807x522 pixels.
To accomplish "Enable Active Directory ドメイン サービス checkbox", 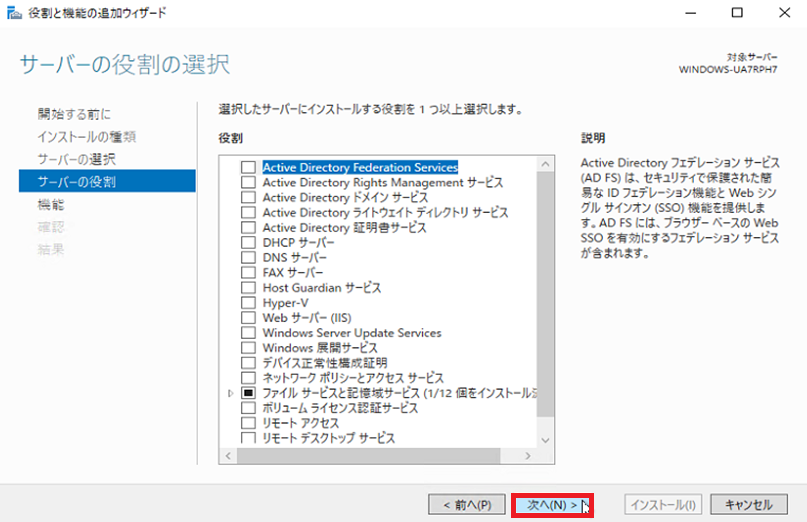I will pyautogui.click(x=248, y=197).
